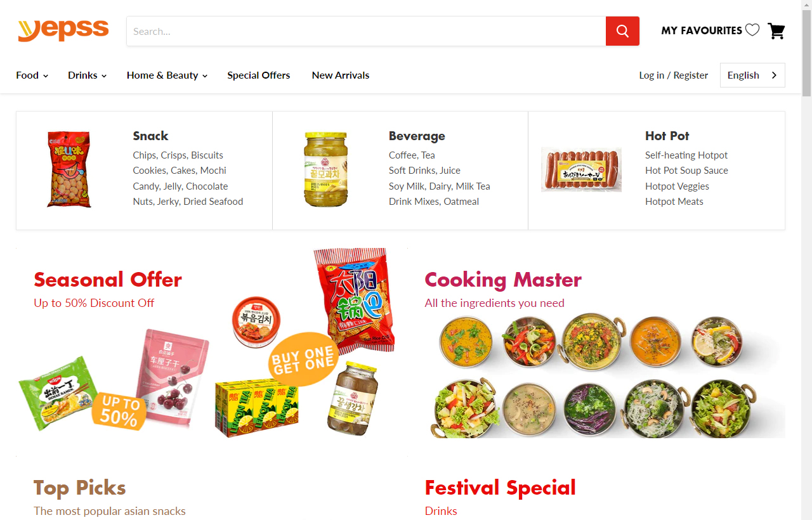
Task: Open the shopping cart icon
Action: 776,30
